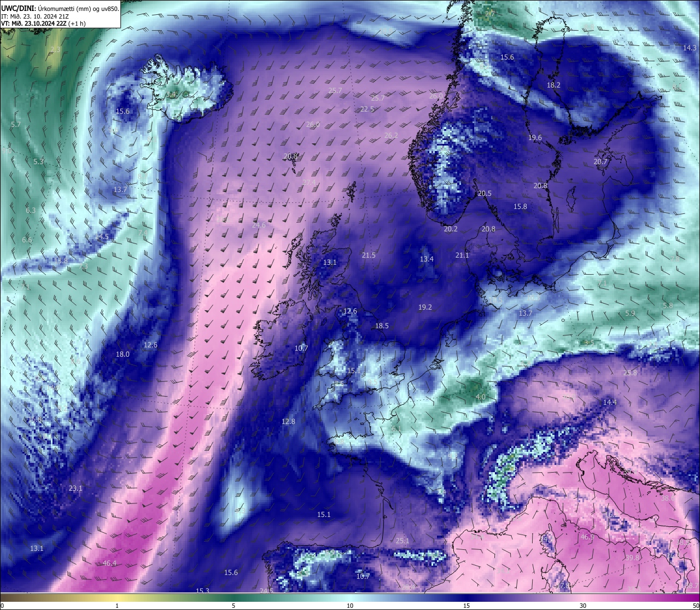Screen dimensions: 700x610
Task: Click the 46.9 value over Italy
Action: click(x=587, y=537)
